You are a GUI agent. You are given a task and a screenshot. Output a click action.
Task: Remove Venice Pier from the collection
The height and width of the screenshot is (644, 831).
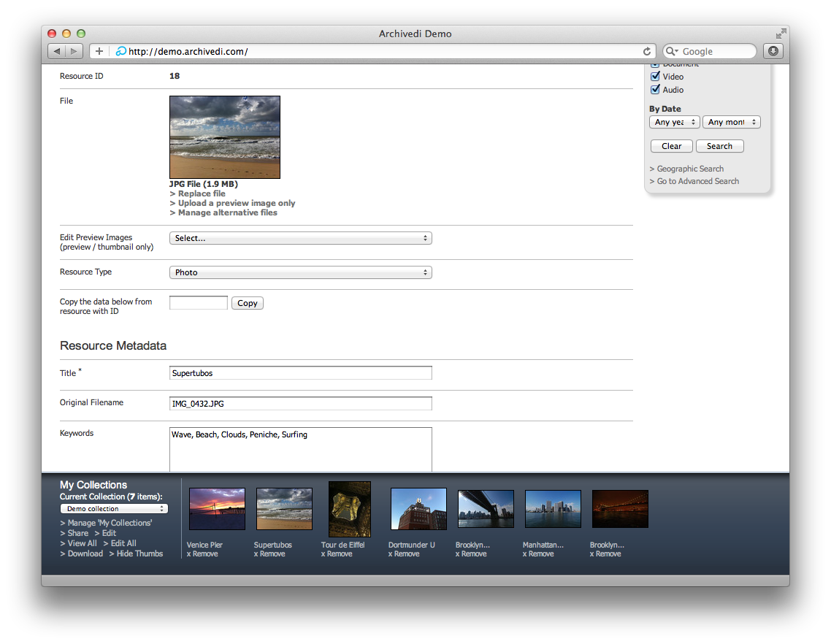click(x=202, y=554)
